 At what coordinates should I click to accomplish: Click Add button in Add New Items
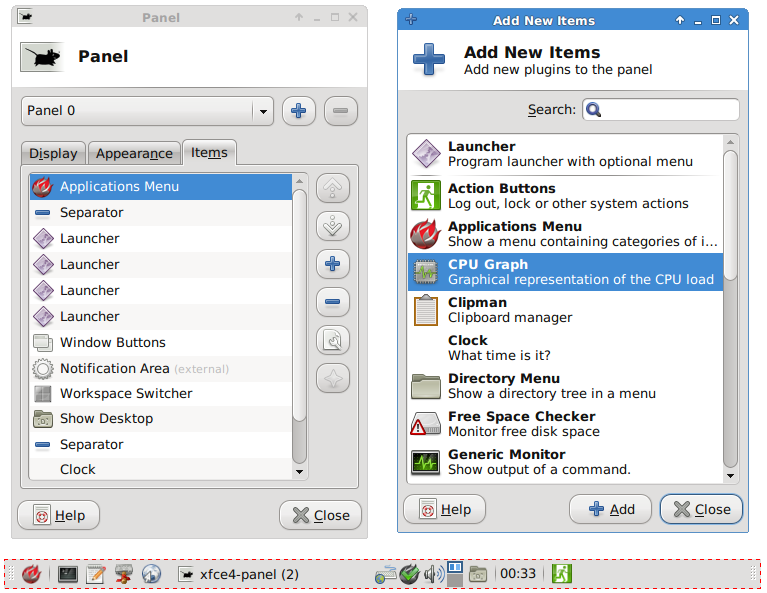pos(610,509)
